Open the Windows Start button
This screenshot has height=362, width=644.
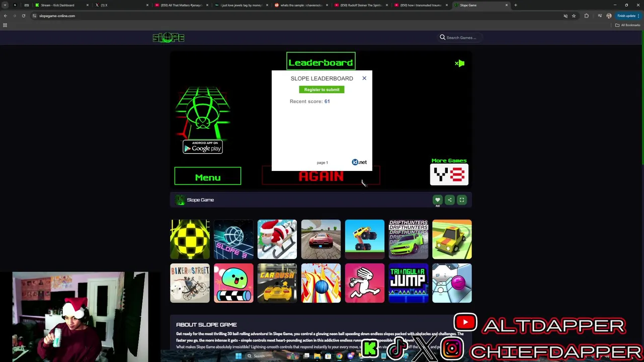pyautogui.click(x=238, y=356)
